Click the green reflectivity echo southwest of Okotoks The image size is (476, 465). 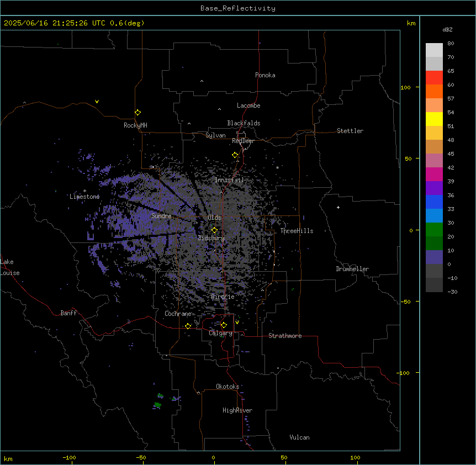(157, 405)
